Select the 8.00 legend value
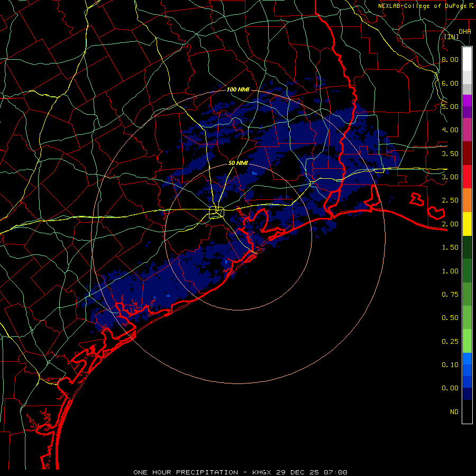 click(x=450, y=59)
